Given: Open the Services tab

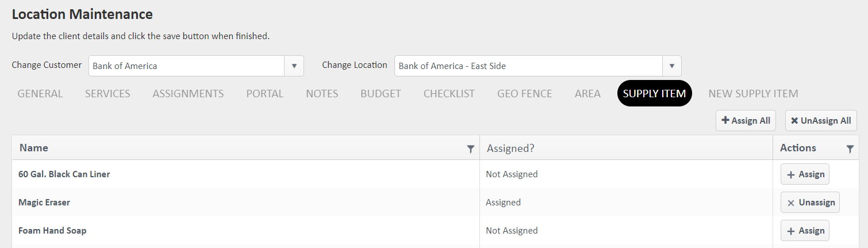Looking at the screenshot, I should click(107, 94).
